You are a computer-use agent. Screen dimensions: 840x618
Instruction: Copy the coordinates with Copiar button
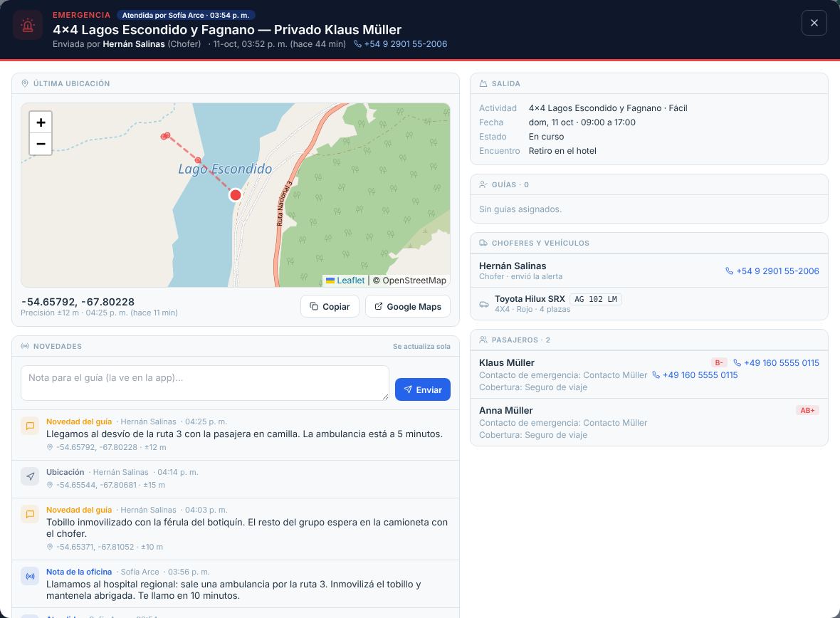pyautogui.click(x=330, y=307)
